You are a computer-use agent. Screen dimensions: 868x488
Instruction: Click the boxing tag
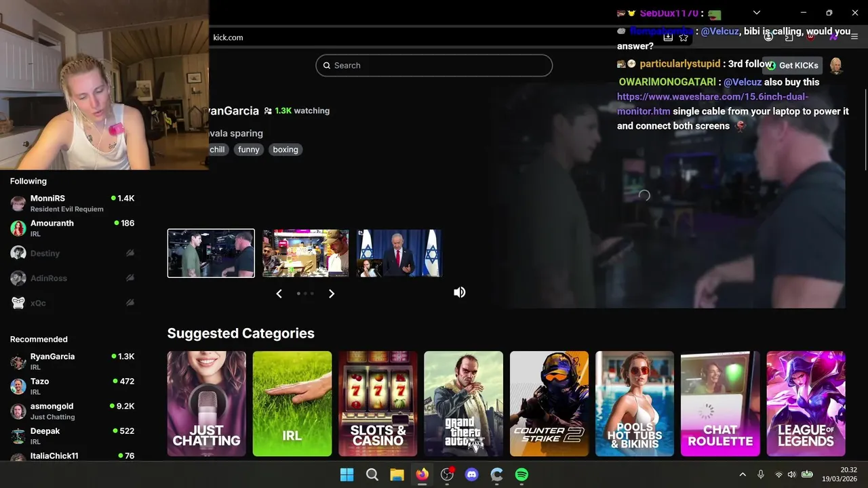285,150
